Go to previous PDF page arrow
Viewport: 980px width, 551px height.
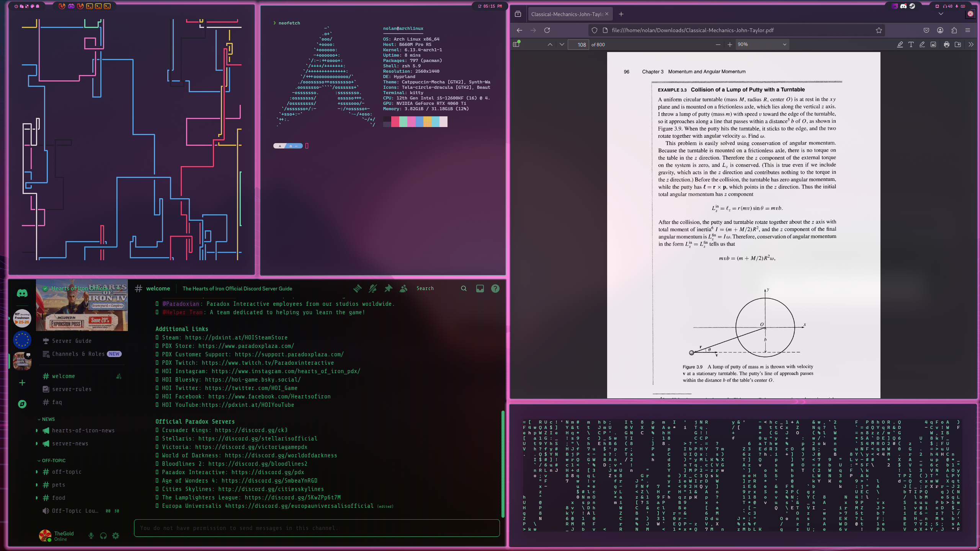[x=550, y=44]
